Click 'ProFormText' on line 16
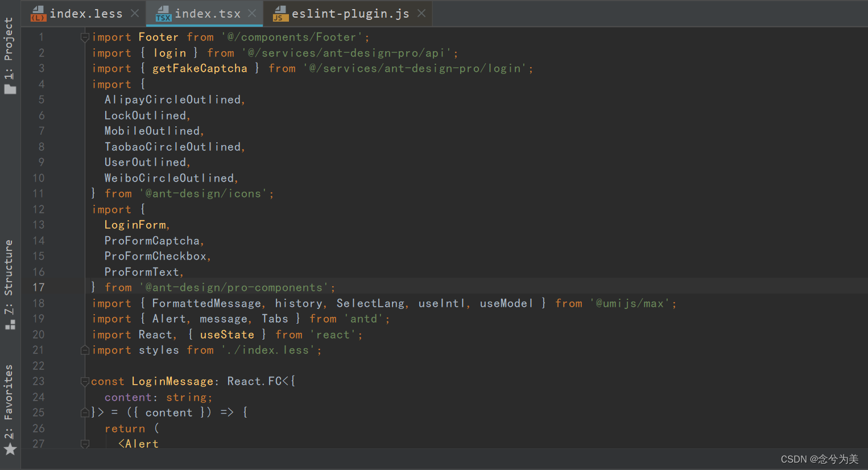This screenshot has height=470, width=868. 142,272
